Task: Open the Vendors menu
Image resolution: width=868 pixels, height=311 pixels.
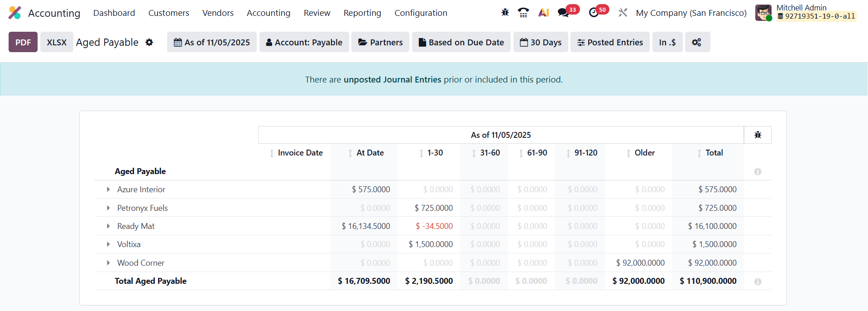Action: click(x=218, y=13)
